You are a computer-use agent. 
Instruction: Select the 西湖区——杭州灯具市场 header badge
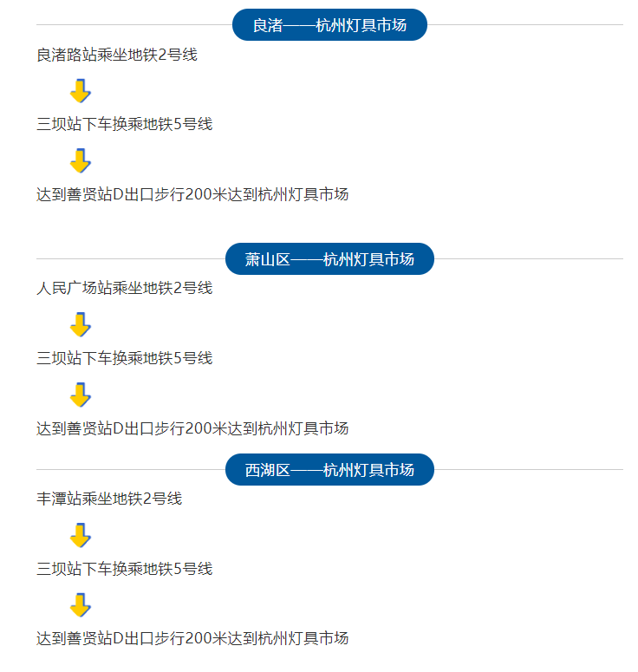[x=329, y=470]
